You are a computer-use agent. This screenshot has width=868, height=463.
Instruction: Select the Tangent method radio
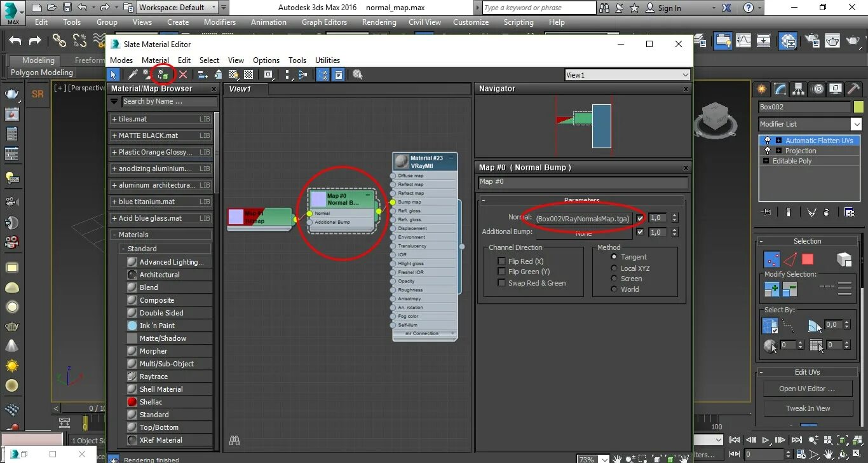point(614,257)
